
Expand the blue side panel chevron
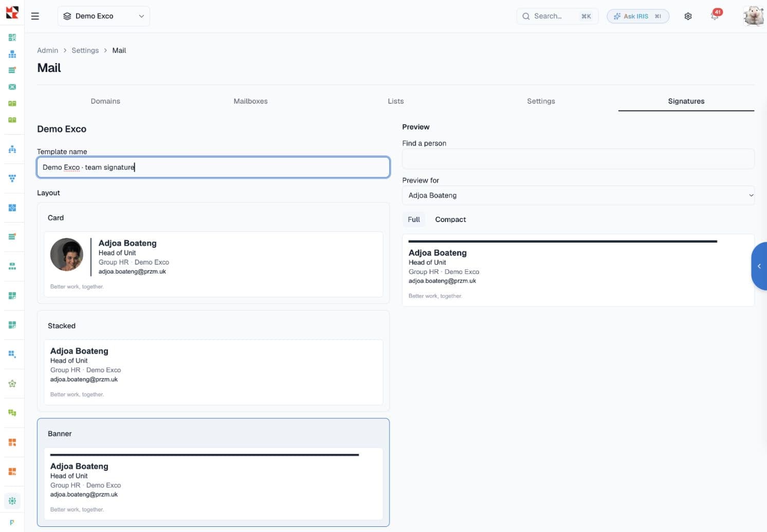[759, 266]
